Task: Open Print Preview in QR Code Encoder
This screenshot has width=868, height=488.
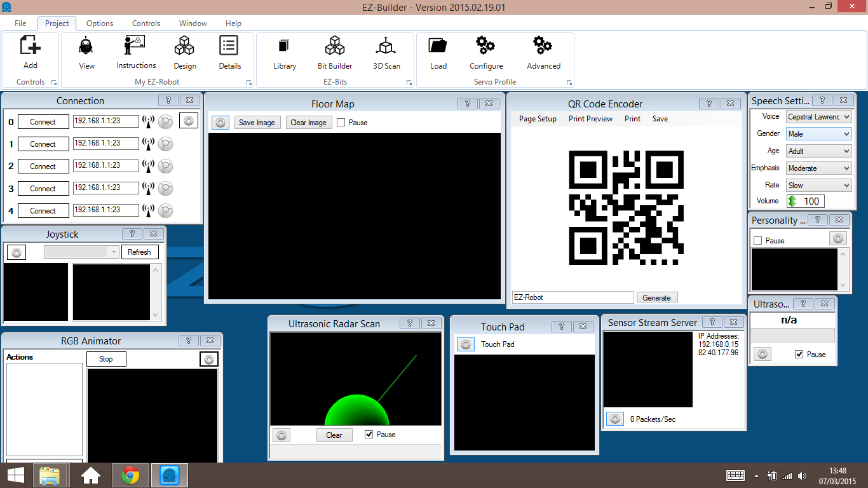Action: pos(590,119)
